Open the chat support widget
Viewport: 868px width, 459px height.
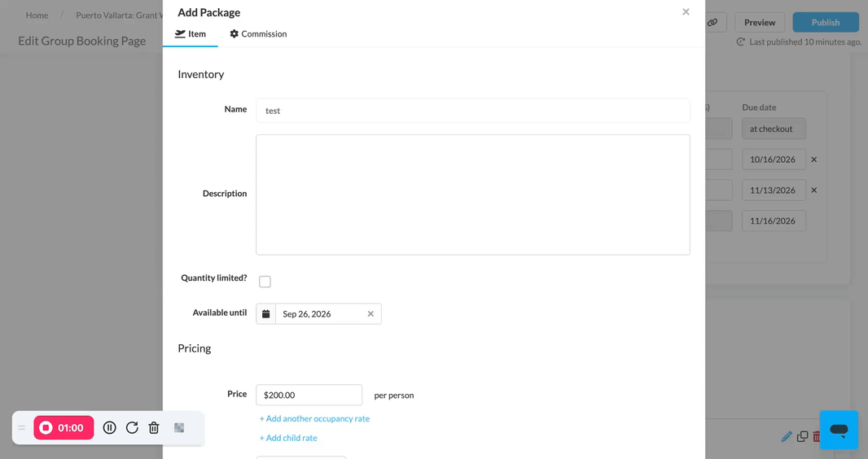tap(839, 430)
